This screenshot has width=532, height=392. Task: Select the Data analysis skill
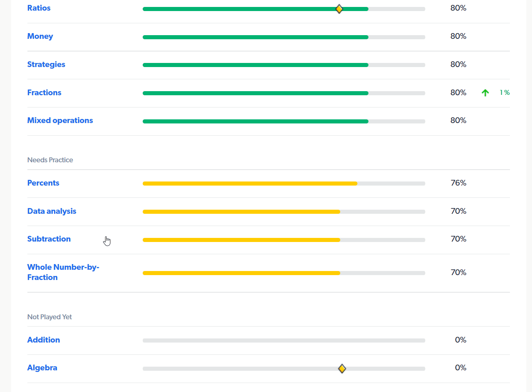tap(52, 211)
